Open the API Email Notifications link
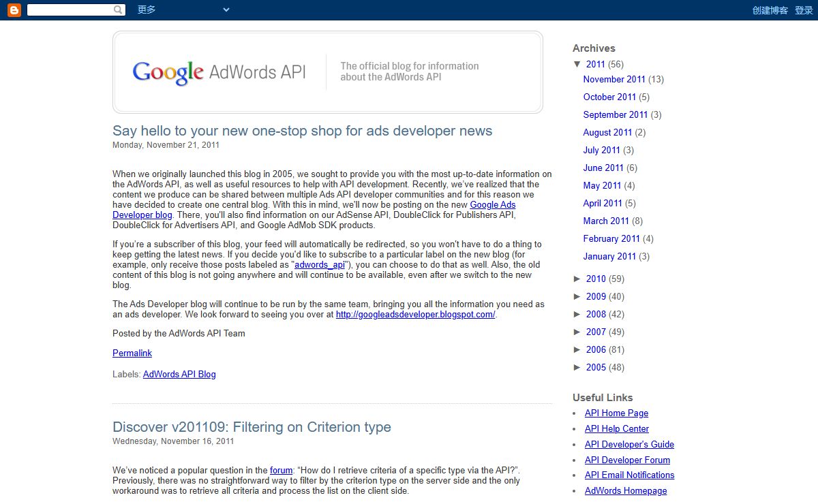 coord(630,475)
